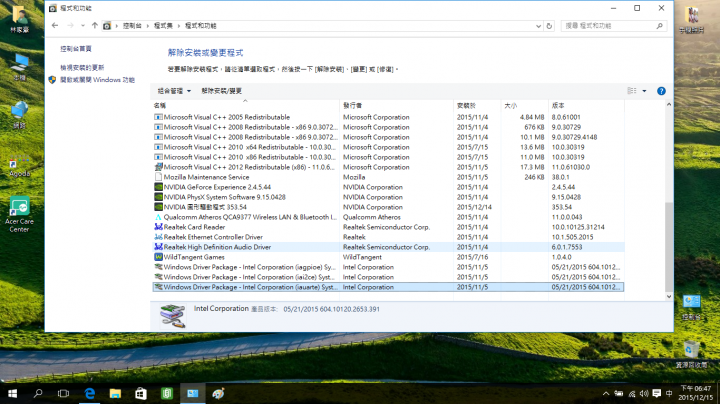The image size is (720, 404).
Task: Click the Microsoft Visual C++ 2005 Redistributable icon
Action: [x=158, y=117]
